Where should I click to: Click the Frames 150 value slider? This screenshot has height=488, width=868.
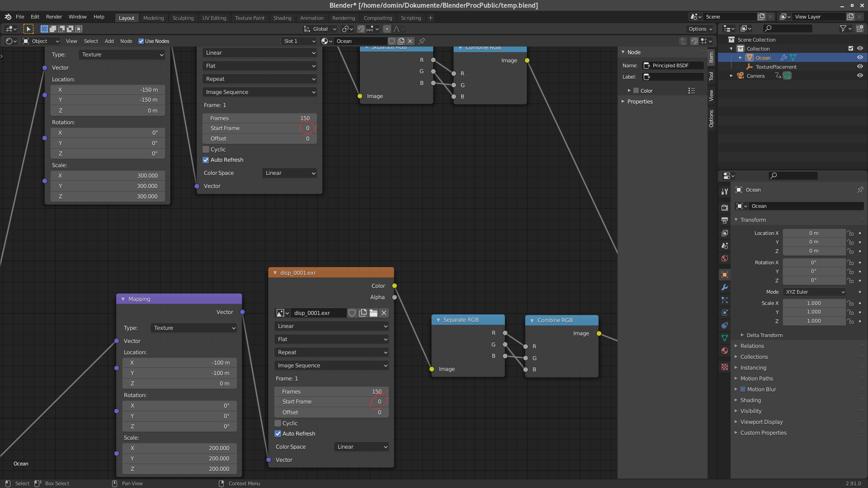tap(331, 391)
